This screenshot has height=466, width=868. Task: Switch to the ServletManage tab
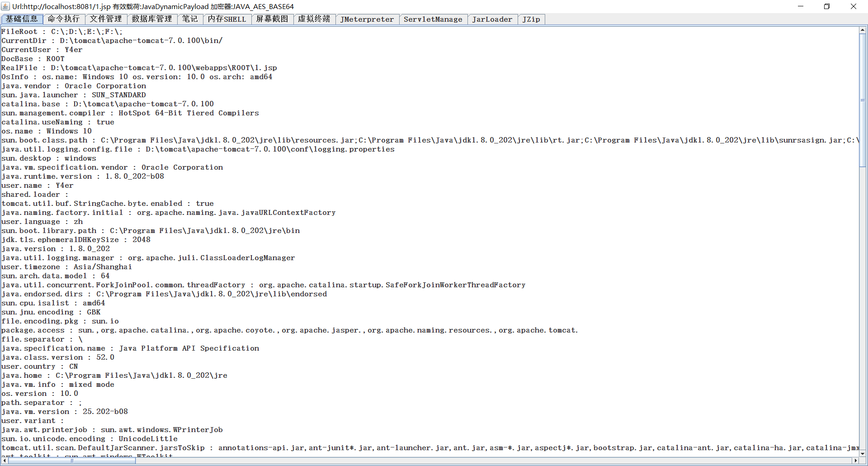click(x=433, y=19)
